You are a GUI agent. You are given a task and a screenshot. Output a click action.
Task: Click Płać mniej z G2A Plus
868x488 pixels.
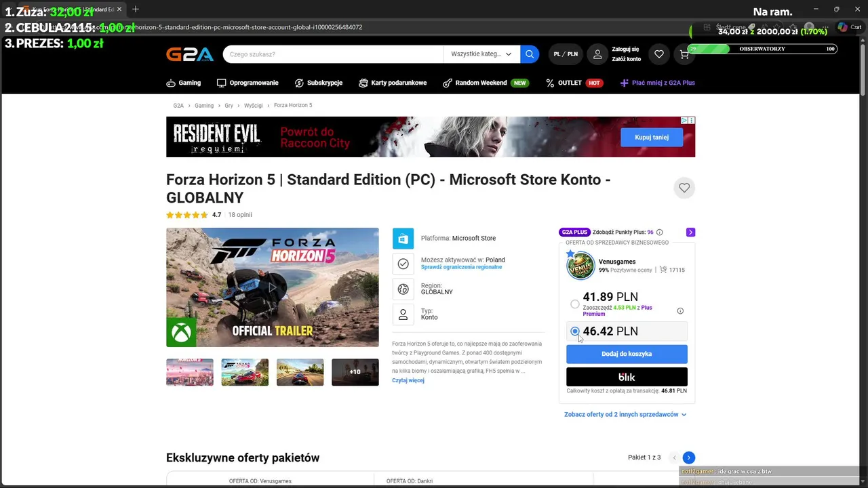click(x=657, y=83)
